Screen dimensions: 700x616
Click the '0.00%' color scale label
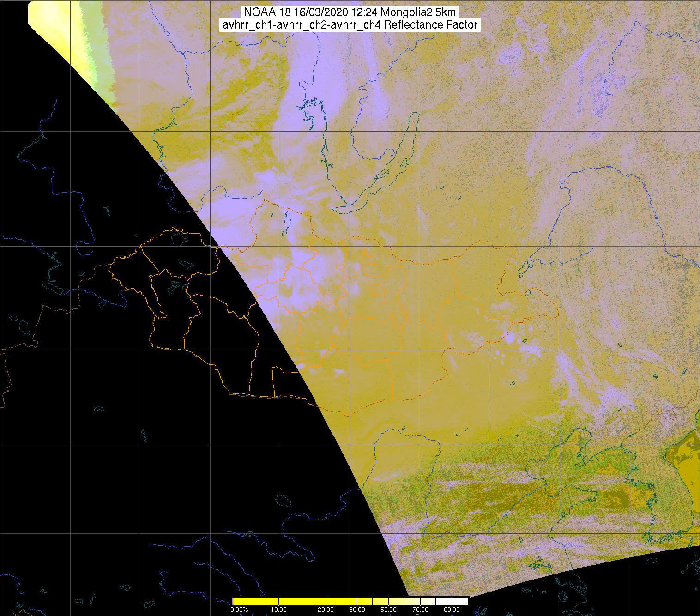(x=239, y=610)
